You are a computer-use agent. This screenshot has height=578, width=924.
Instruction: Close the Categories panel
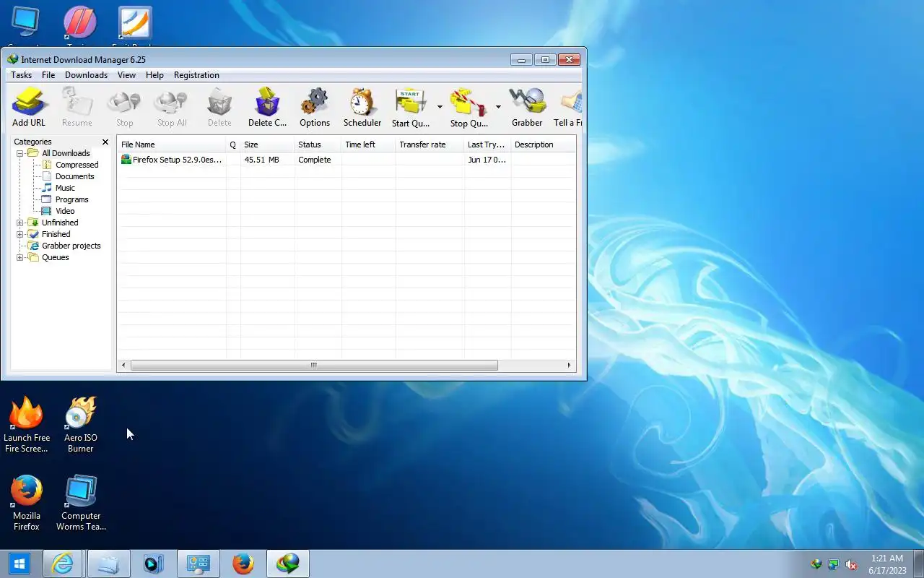(x=105, y=142)
